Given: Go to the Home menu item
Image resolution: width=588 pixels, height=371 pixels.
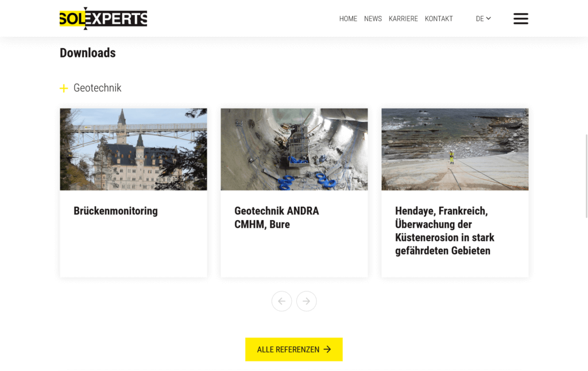Looking at the screenshot, I should pos(348,19).
